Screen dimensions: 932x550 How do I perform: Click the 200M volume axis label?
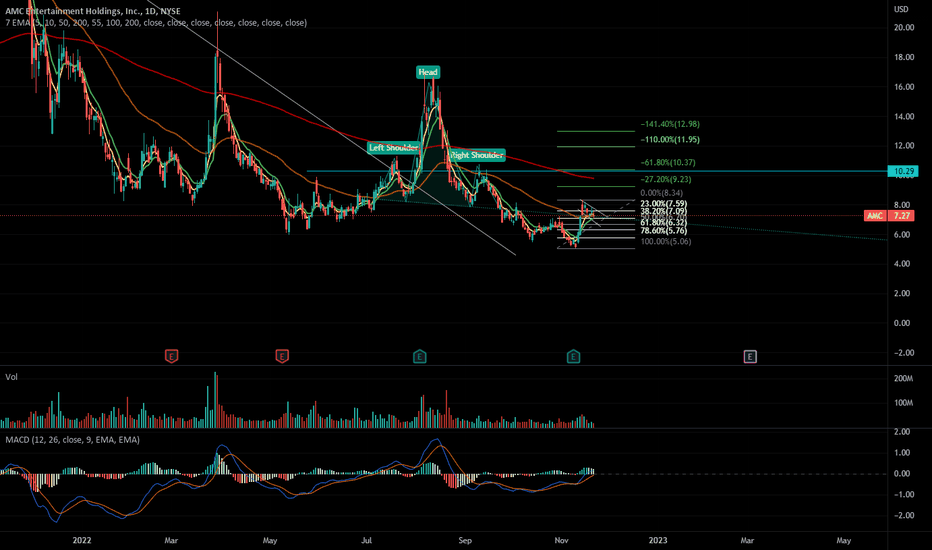point(903,379)
